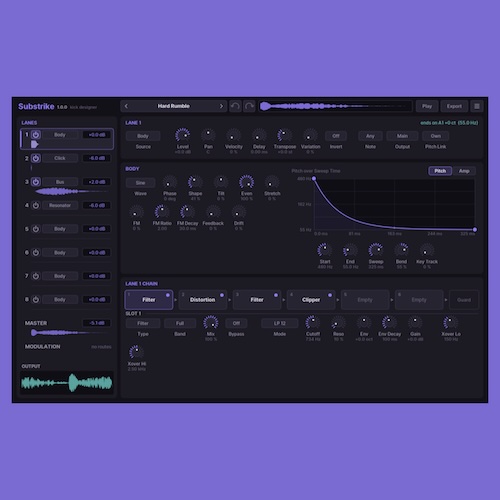Viewport: 500px width, 500px height.
Task: Toggle the Distortion slot enable dot
Action: (x=222, y=295)
